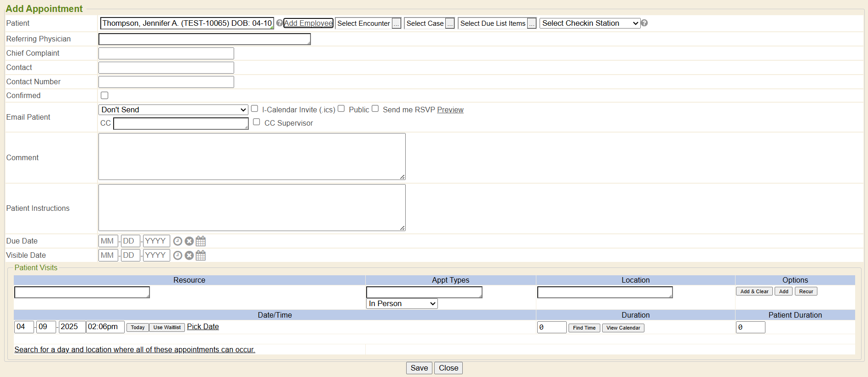The width and height of the screenshot is (868, 377).
Task: Open the In Person visit type dropdown
Action: tap(402, 304)
